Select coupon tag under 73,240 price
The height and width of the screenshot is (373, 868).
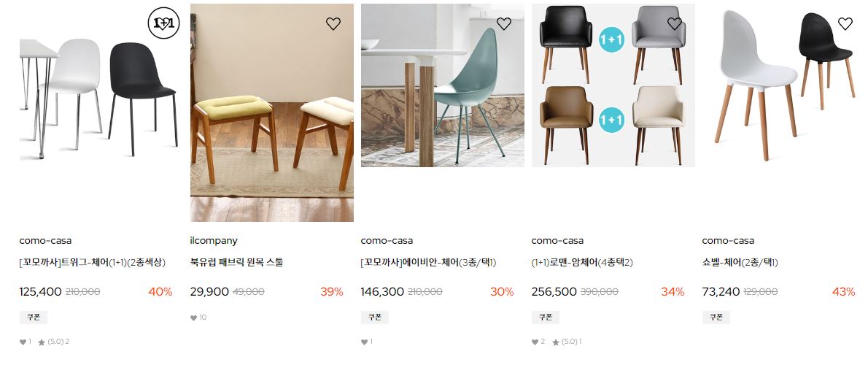[716, 317]
